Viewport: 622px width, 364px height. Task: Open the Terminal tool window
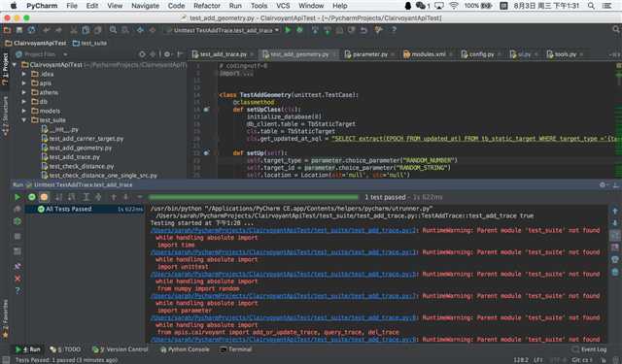(x=235, y=349)
